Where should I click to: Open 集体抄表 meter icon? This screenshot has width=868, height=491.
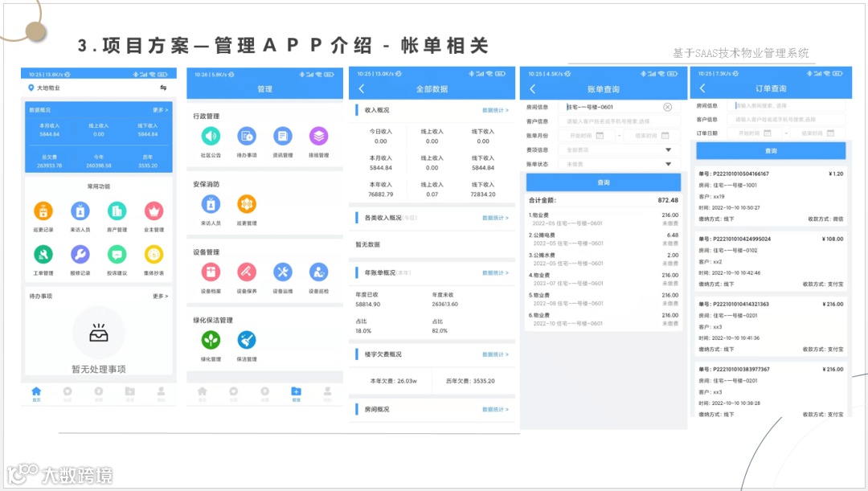tap(154, 255)
